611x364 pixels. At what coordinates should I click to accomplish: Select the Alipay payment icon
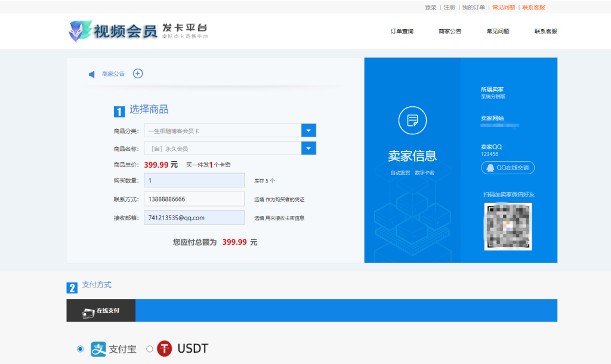(x=97, y=348)
